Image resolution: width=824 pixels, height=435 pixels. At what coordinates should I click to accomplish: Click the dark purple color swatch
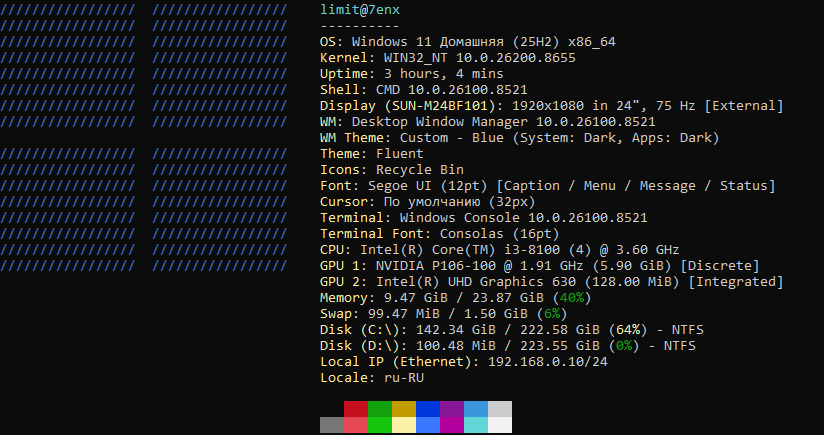click(452, 409)
